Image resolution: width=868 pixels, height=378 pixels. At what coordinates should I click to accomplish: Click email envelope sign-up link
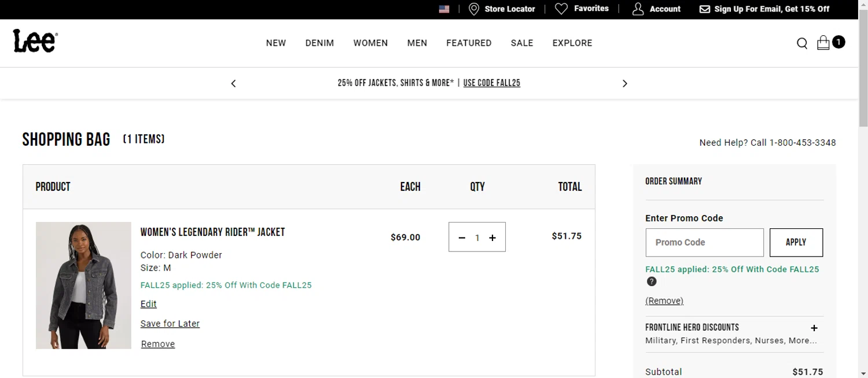[x=705, y=9]
